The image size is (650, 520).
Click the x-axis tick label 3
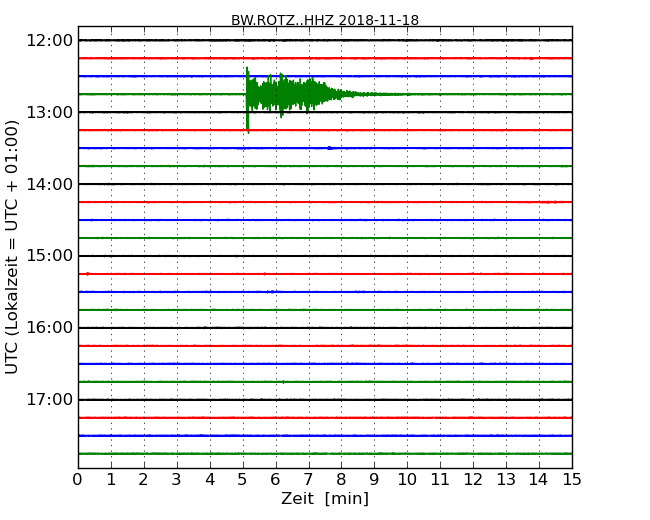[177, 480]
